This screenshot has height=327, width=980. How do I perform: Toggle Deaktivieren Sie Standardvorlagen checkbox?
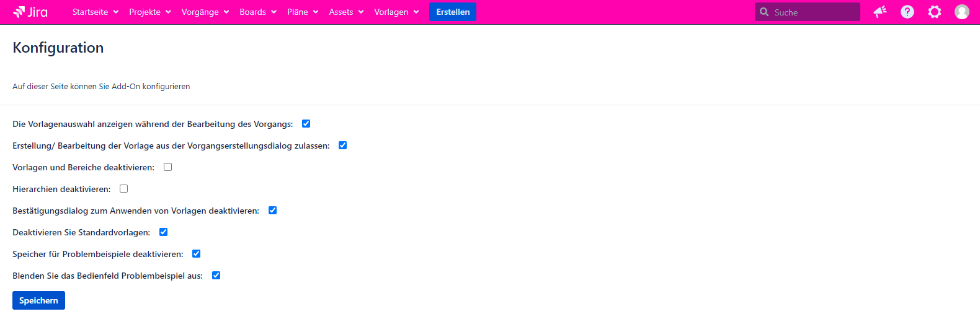point(163,232)
